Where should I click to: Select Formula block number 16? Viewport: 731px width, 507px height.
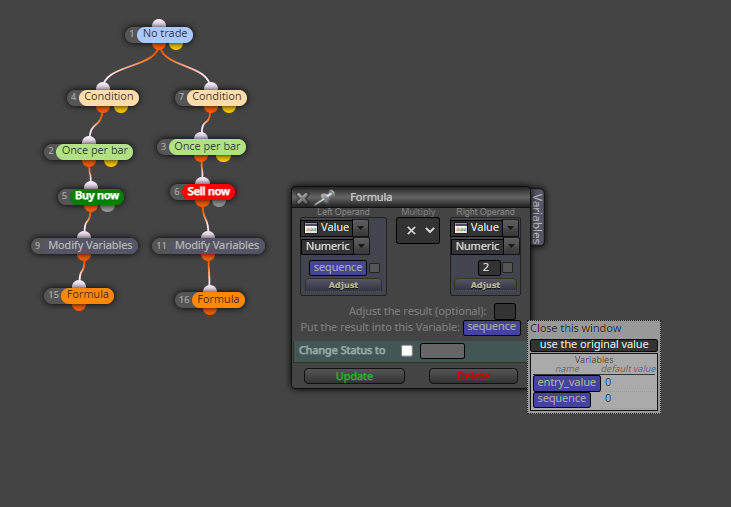coord(218,300)
